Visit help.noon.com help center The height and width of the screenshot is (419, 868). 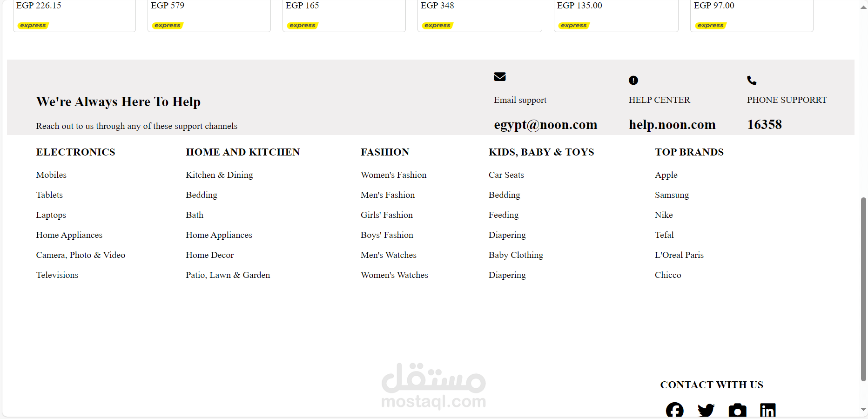672,125
